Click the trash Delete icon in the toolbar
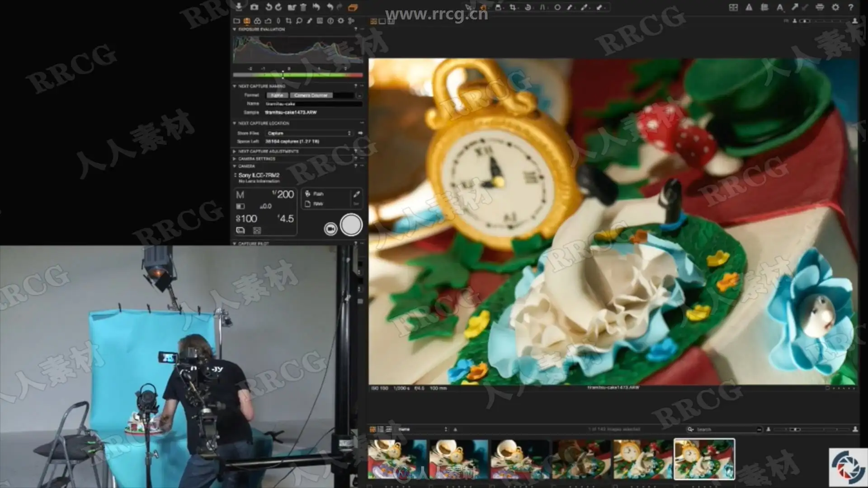Viewport: 868px width, 488px height. [x=303, y=7]
